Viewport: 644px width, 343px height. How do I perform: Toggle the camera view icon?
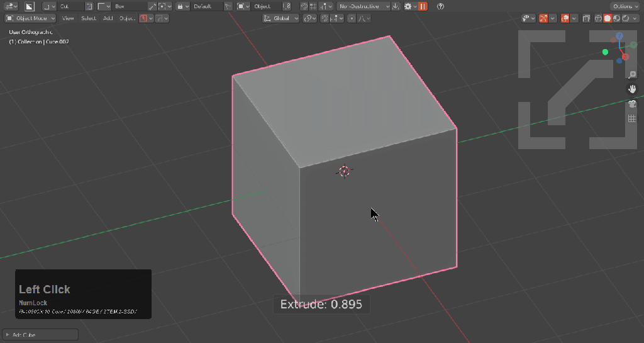tap(632, 104)
